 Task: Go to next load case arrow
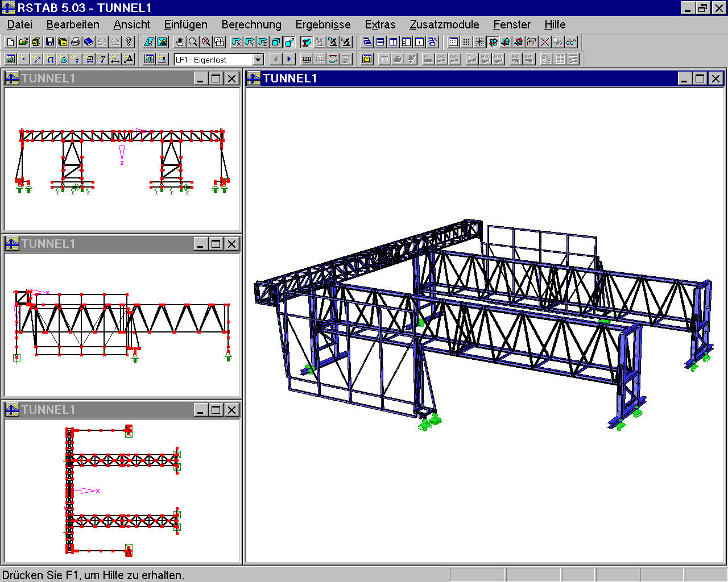pos(289,59)
